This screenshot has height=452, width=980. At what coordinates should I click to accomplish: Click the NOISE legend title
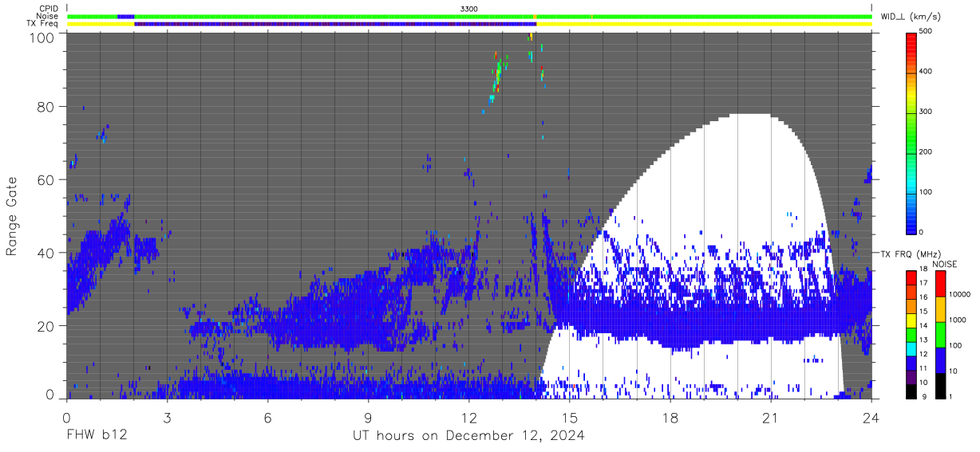point(944,264)
